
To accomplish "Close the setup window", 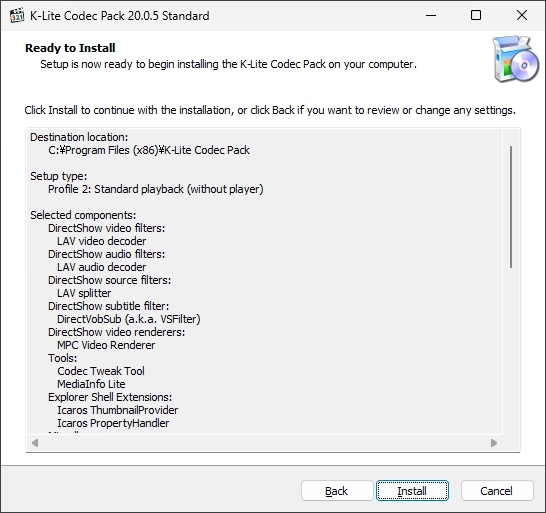I will 522,15.
